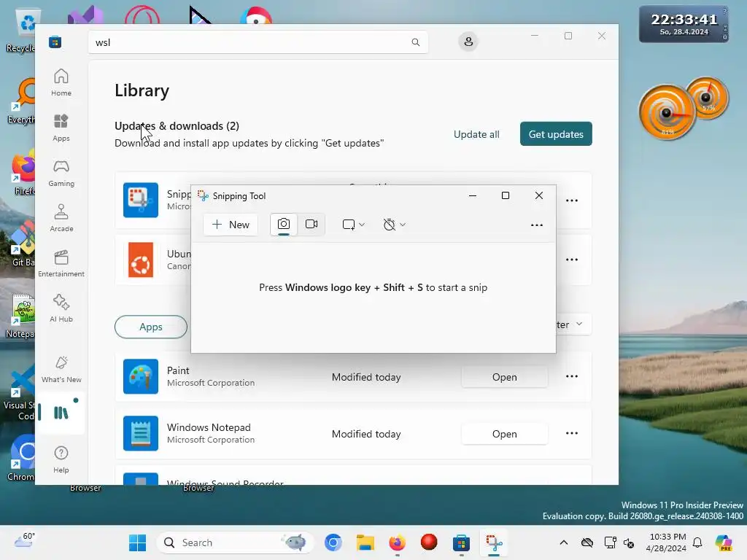Open Apps section in Store sidebar
This screenshot has width=747, height=560.
tap(61, 128)
